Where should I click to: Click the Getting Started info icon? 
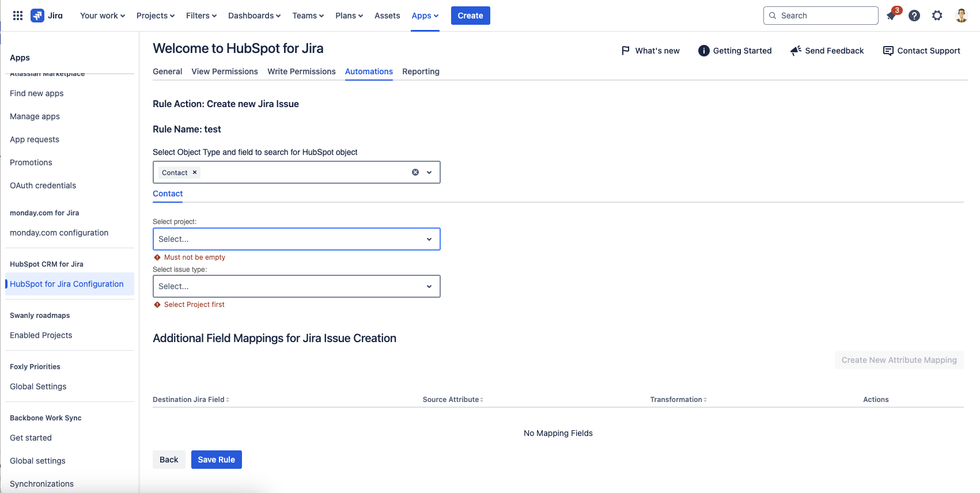click(x=703, y=51)
